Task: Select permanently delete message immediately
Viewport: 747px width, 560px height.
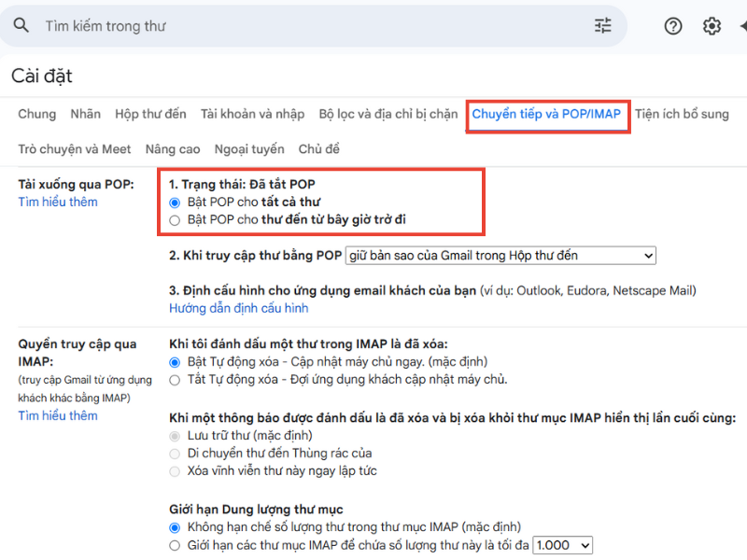Action: click(173, 471)
